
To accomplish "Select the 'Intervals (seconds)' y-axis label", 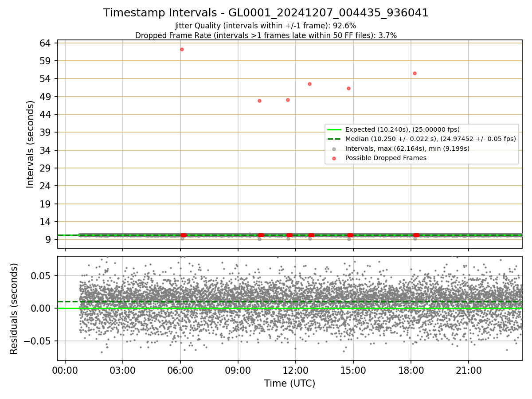I will pos(30,144).
